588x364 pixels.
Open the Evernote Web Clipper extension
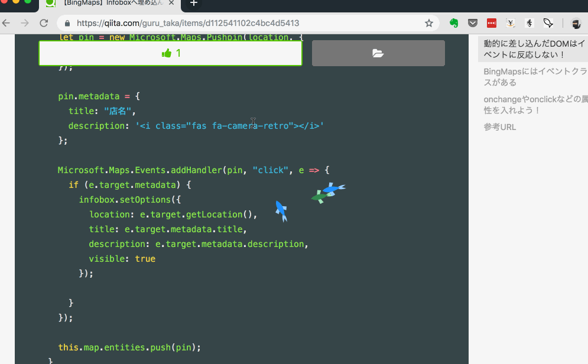click(x=454, y=22)
